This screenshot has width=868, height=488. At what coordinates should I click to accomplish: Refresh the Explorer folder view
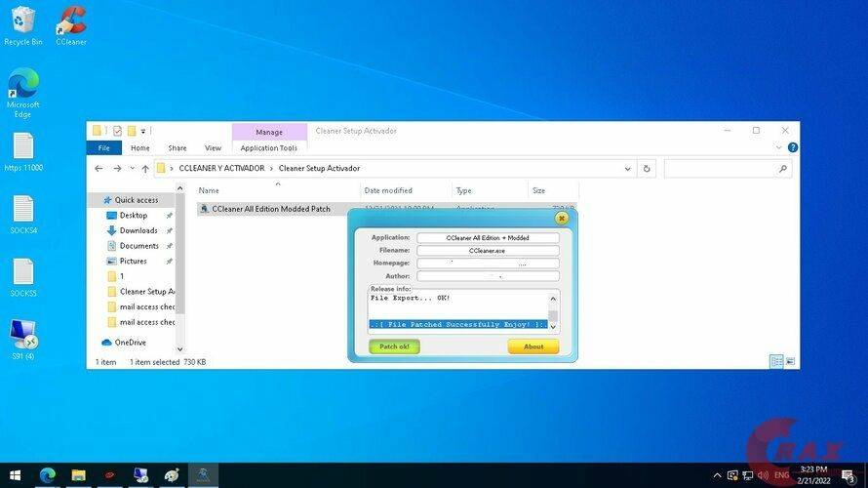click(646, 169)
